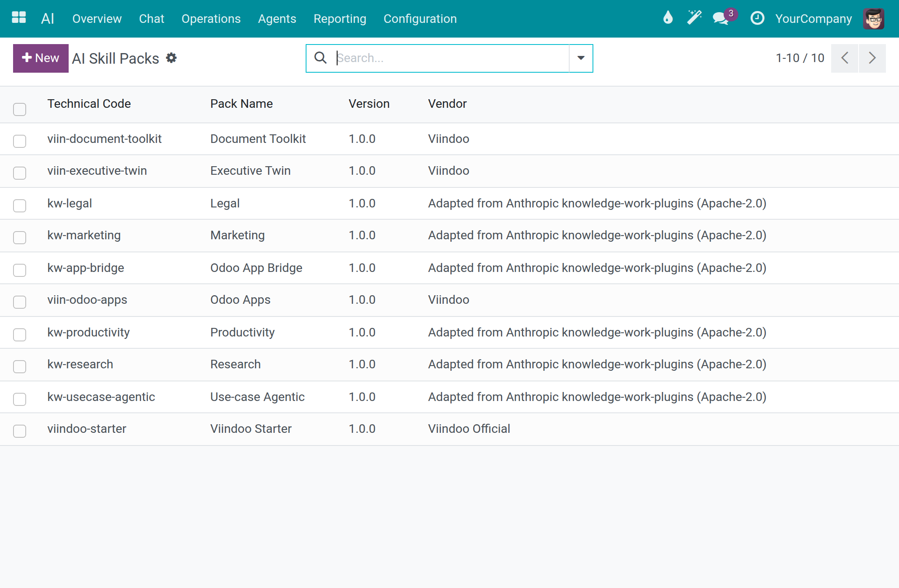The width and height of the screenshot is (899, 588).
Task: Open the activities clock icon
Action: (757, 18)
